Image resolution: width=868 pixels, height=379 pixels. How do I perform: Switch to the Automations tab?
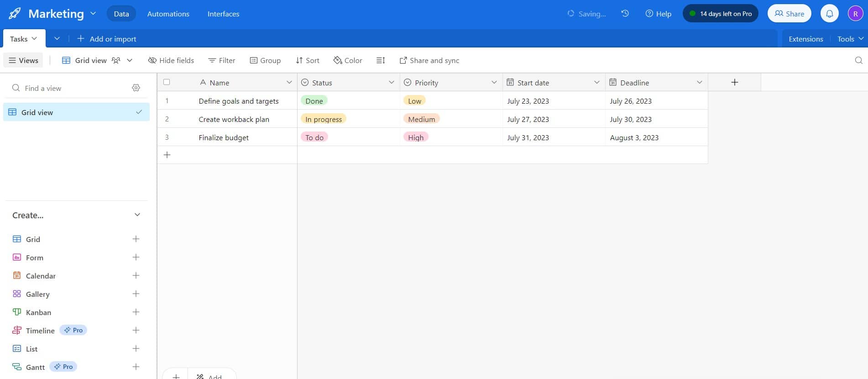[x=168, y=14]
